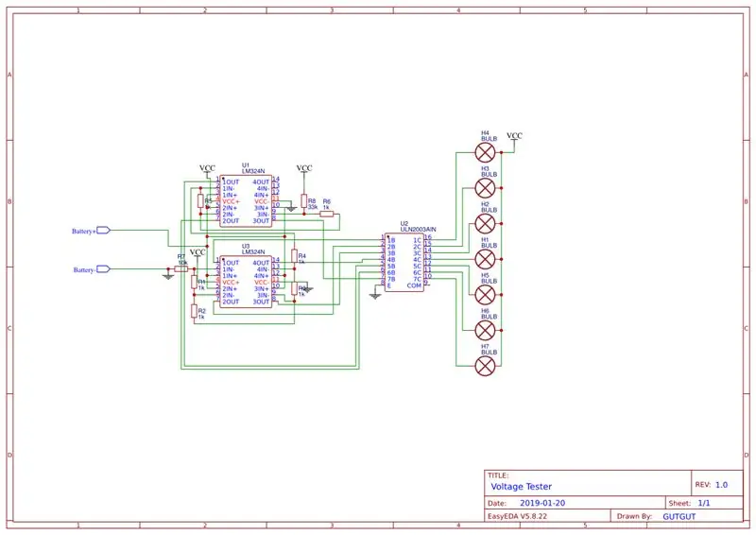Click the H1 bulb symbol
This screenshot has height=535, width=756.
[x=485, y=260]
